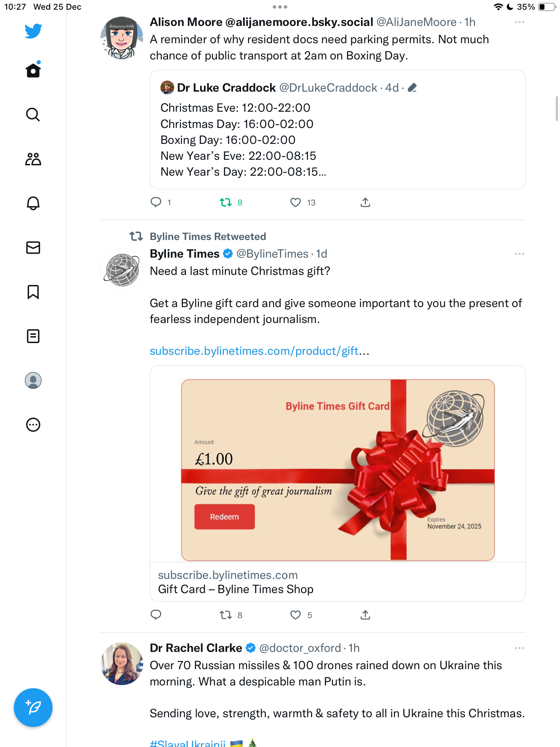Viewport: 560px width, 747px height.
Task: Open options menu on Alison Moore's tweet
Action: (519, 22)
